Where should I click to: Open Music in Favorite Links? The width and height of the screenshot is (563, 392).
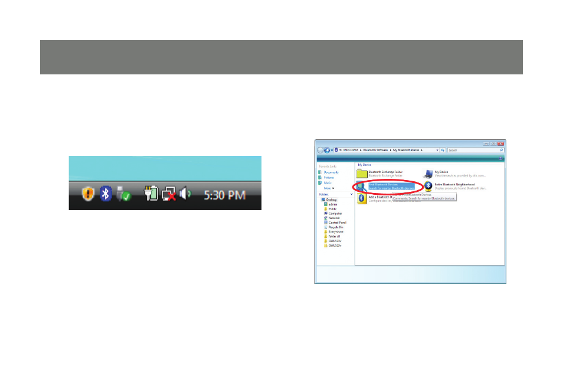(325, 183)
